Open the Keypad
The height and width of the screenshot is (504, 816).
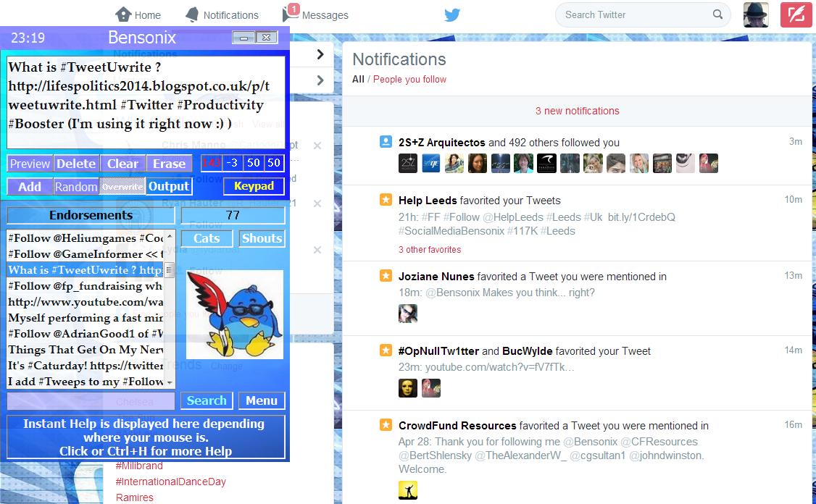coord(254,185)
